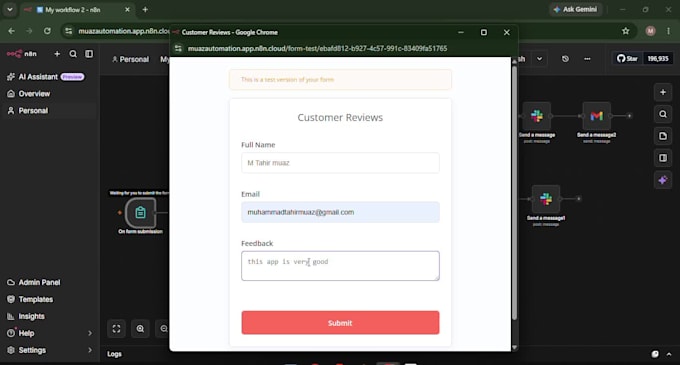The image size is (680, 365).
Task: Click the Email input field
Action: [x=340, y=212]
